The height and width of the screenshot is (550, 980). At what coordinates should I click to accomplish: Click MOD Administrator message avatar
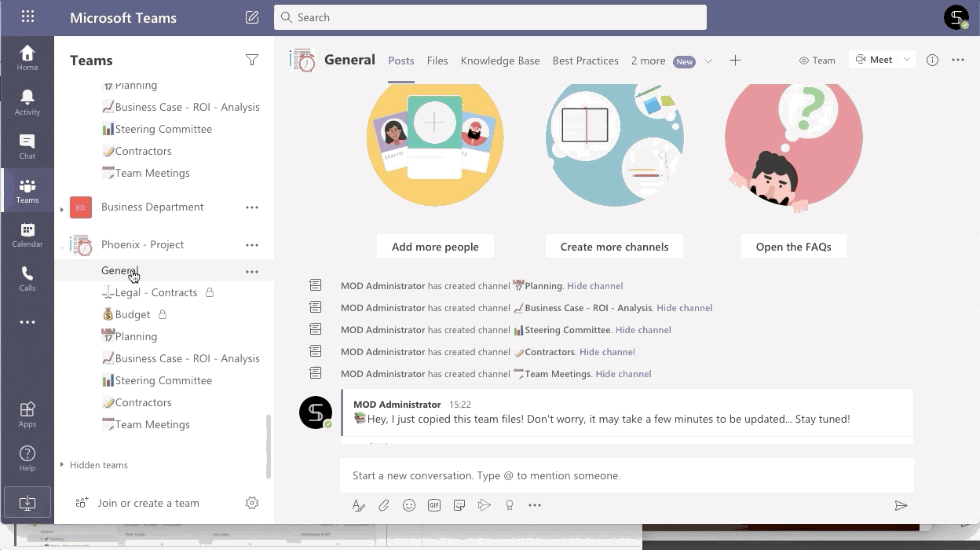pos(316,412)
